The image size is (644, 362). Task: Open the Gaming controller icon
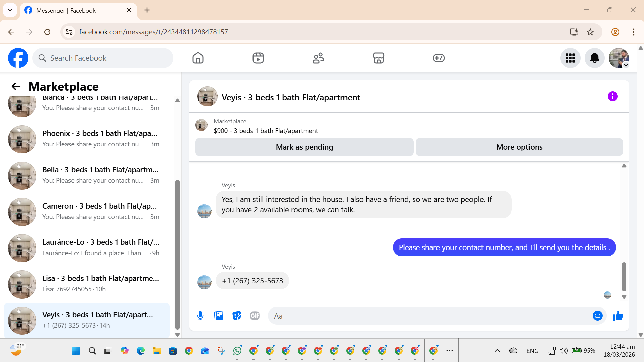(x=439, y=58)
